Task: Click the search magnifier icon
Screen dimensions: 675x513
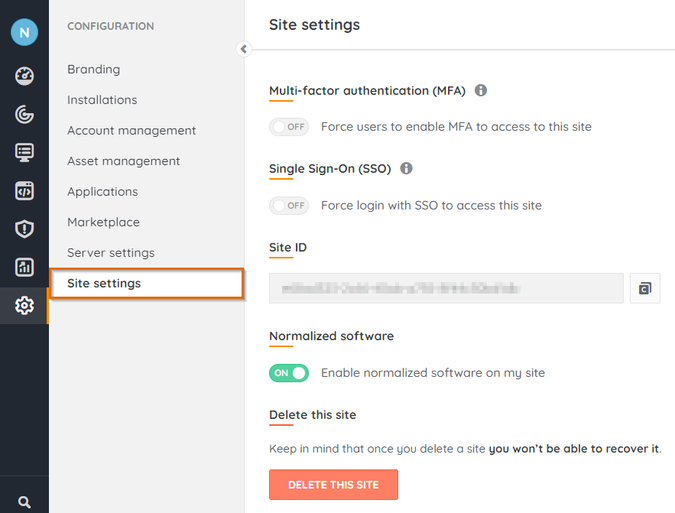Action: [x=24, y=503]
